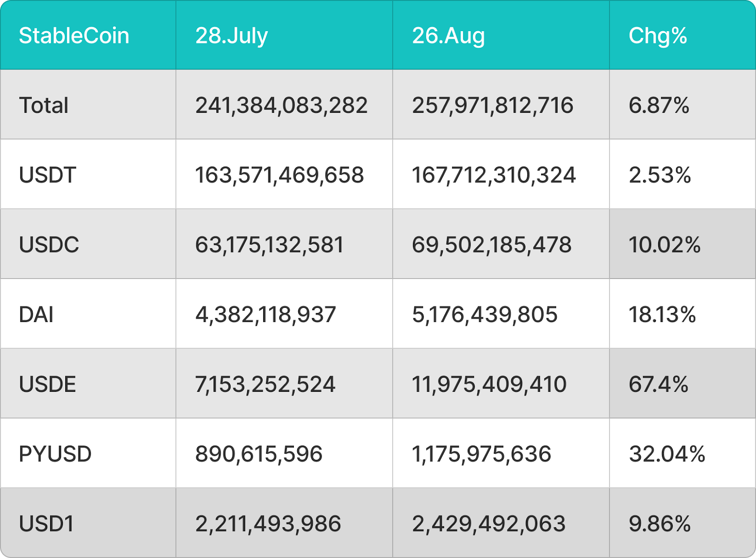Select USDE 26.Aug value 11,975,409,410

coord(489,384)
